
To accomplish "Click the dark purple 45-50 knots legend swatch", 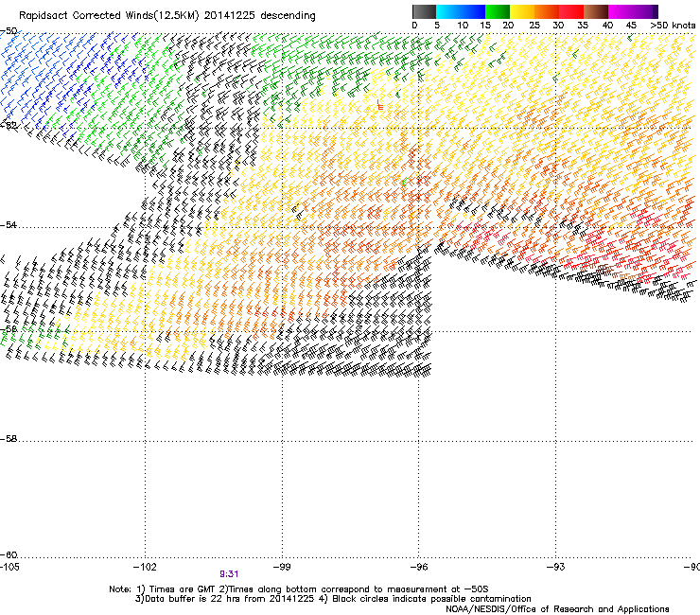I will click(x=645, y=11).
